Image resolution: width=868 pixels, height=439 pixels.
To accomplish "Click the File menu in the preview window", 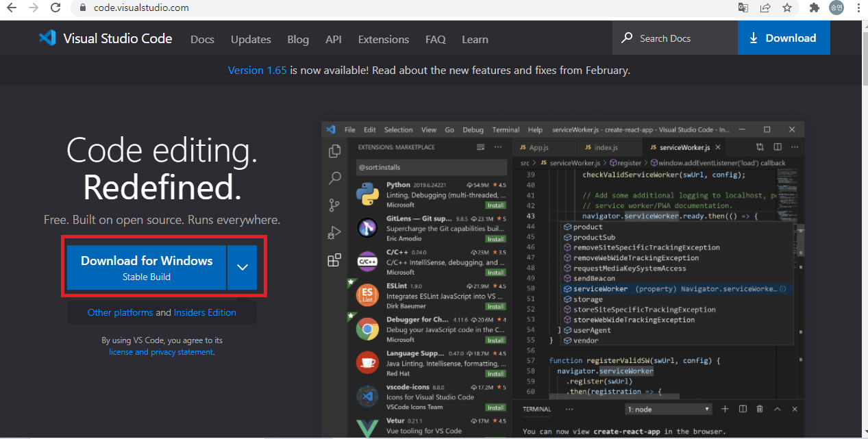I will [x=350, y=129].
